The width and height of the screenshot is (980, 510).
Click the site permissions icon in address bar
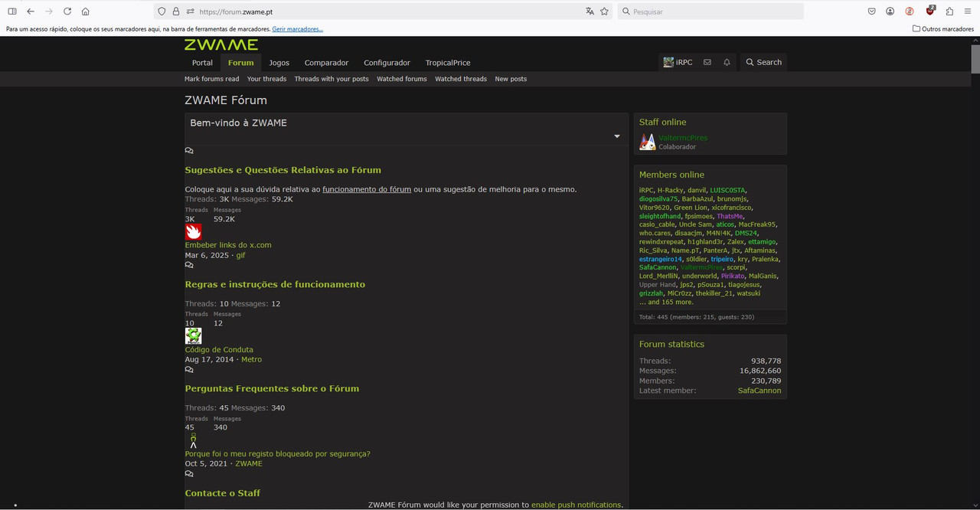[x=190, y=11]
